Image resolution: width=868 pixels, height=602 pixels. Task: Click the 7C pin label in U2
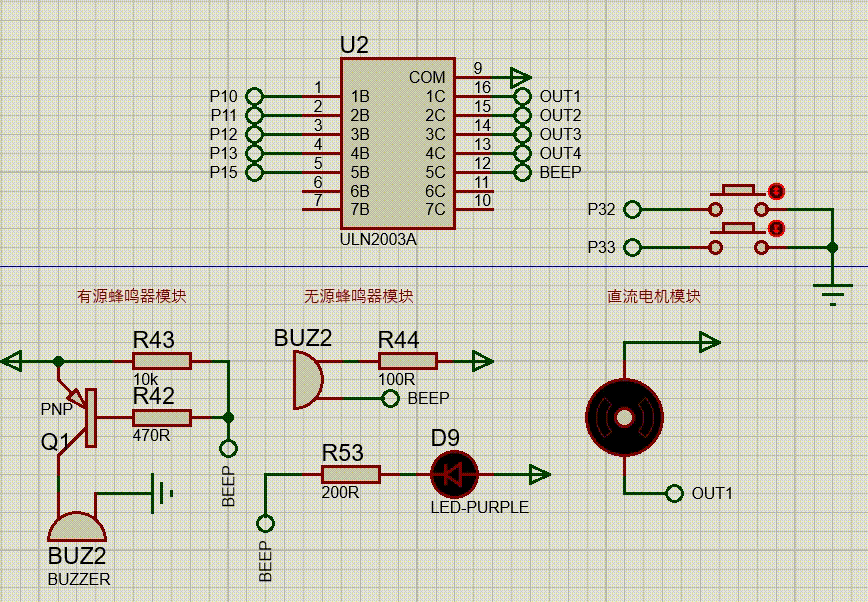[435, 209]
